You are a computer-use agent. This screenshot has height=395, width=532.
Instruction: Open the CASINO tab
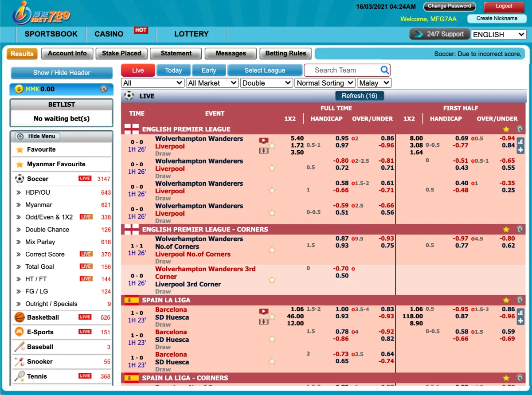click(x=109, y=34)
